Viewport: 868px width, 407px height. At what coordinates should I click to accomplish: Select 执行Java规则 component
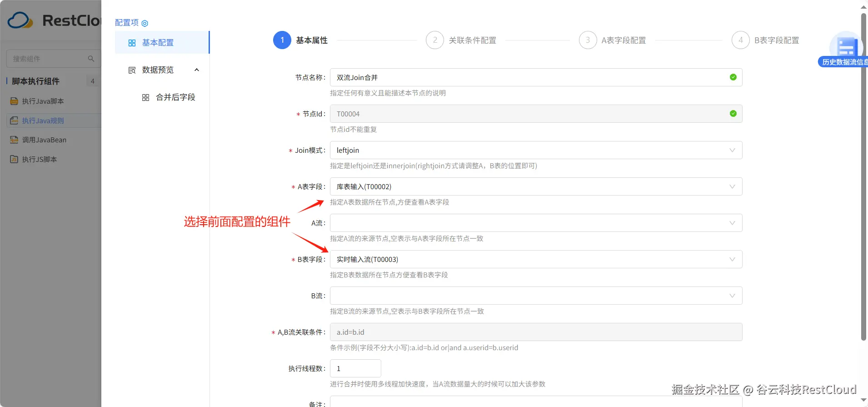coord(54,121)
